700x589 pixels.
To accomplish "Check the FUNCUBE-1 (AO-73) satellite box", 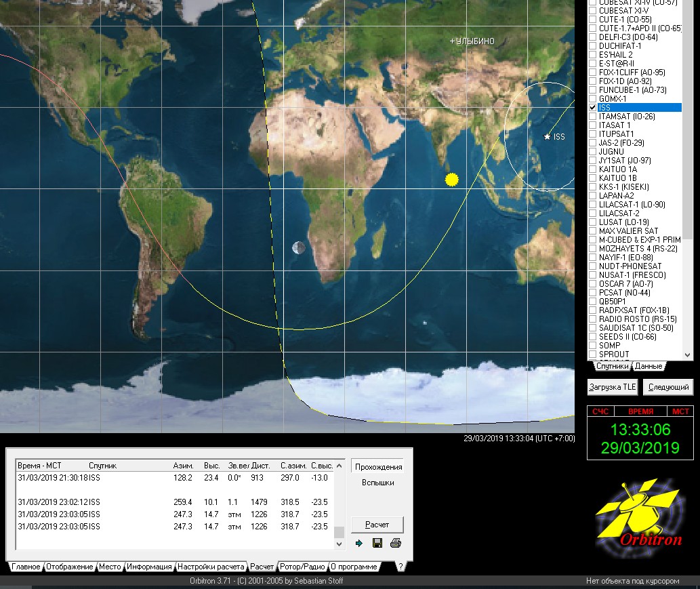I will tap(593, 90).
